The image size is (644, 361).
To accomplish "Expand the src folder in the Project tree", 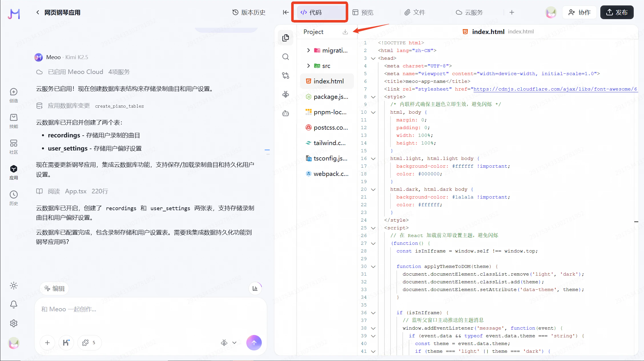I will click(308, 66).
